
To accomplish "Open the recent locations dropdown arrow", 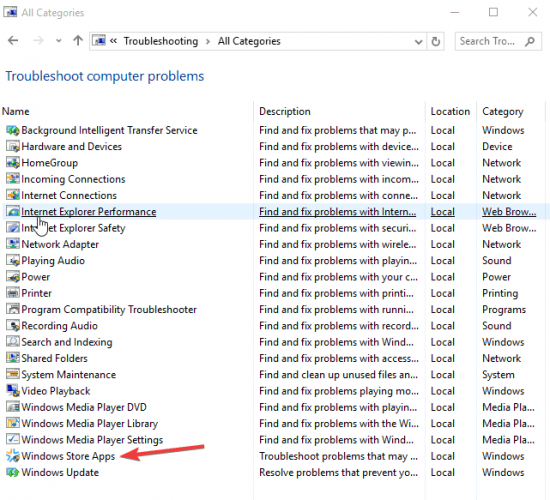I will (59, 41).
